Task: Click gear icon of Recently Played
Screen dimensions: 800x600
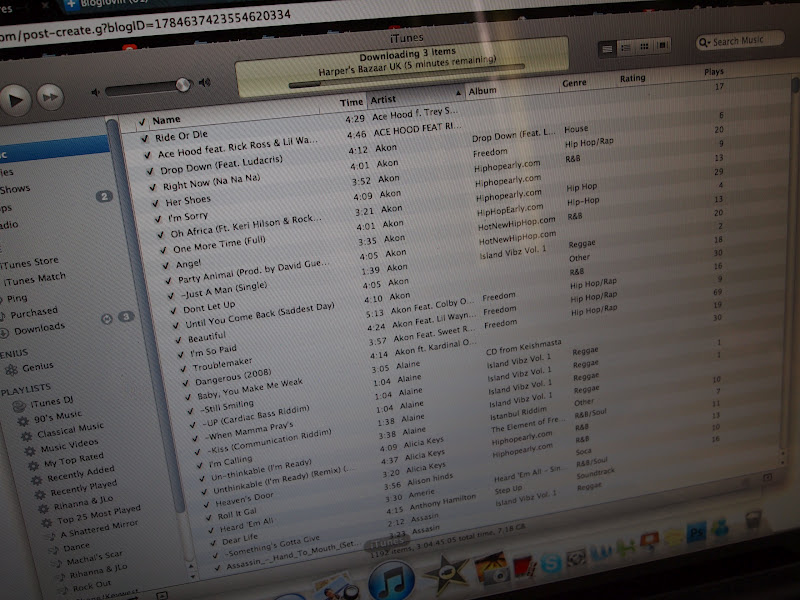Action: 40,494
